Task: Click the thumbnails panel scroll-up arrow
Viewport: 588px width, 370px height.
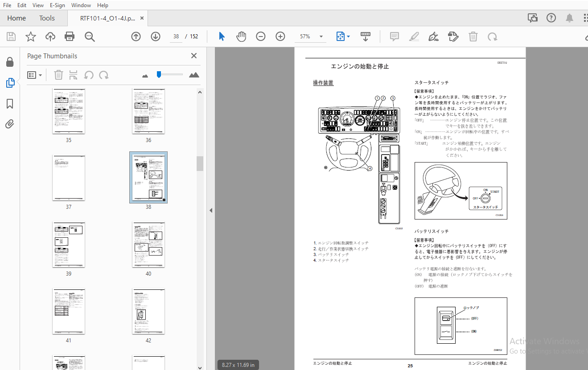Action: [200, 92]
